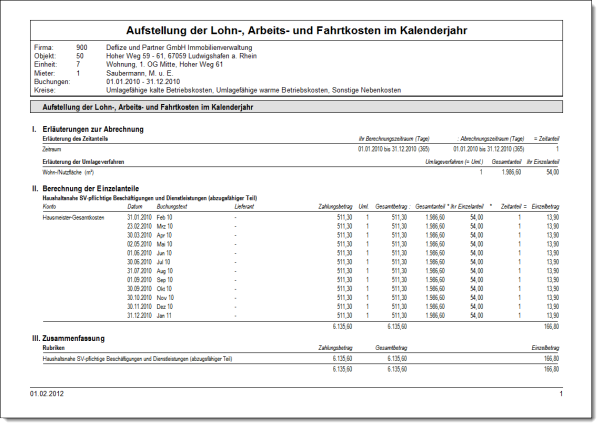600x426 pixels.
Task: Click the 'Zeitraum' row label
Action: (x=52, y=149)
